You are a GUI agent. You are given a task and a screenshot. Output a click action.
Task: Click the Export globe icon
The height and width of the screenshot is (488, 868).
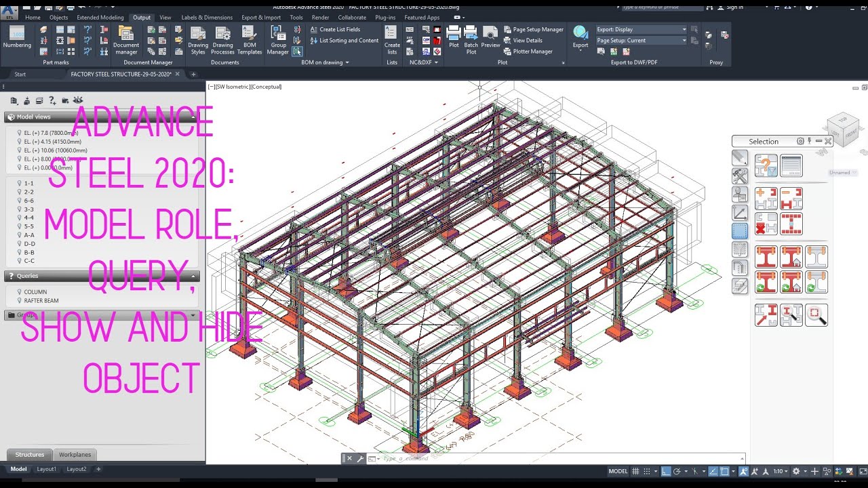click(580, 33)
